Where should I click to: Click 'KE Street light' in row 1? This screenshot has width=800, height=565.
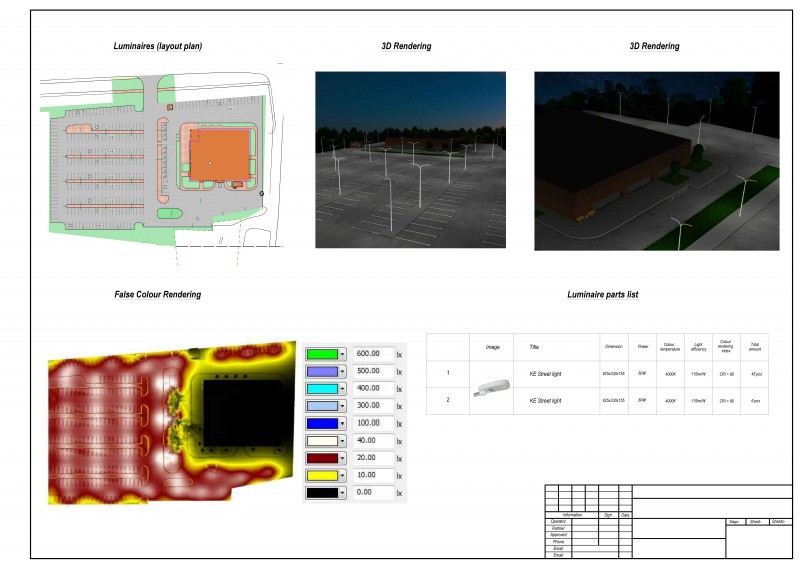click(545, 374)
